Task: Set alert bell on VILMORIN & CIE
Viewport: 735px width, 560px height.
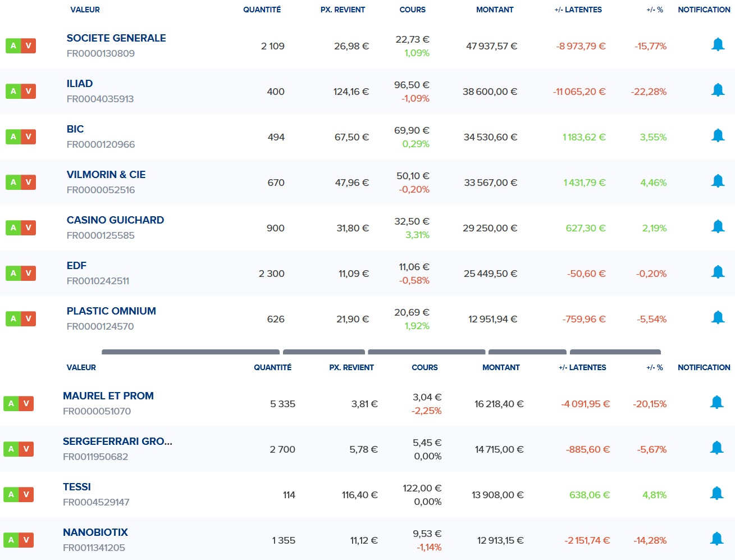Action: pos(718,181)
